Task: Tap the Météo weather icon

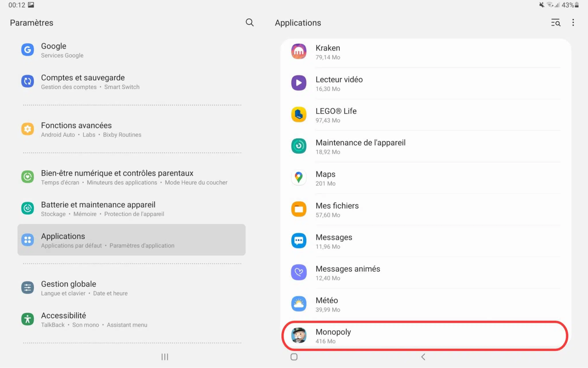Action: [299, 304]
